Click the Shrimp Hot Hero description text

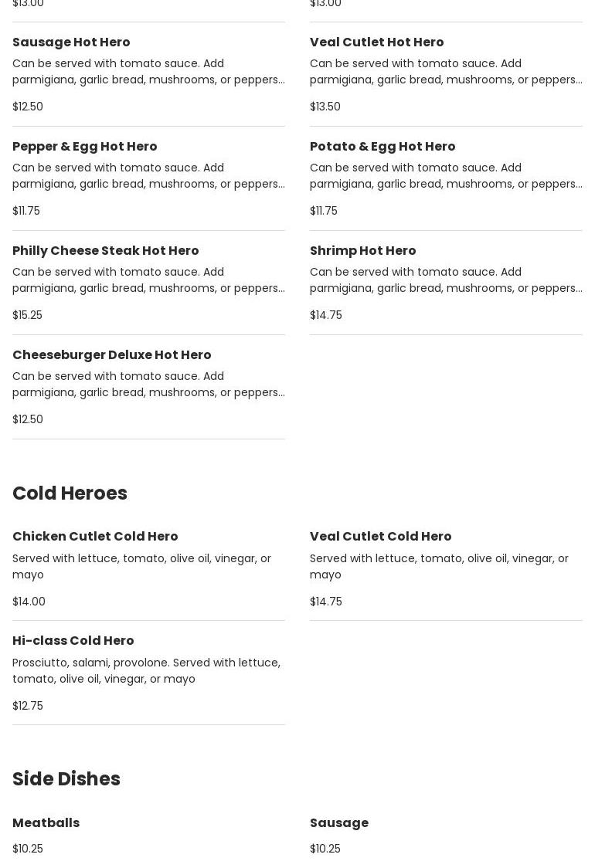click(x=445, y=280)
